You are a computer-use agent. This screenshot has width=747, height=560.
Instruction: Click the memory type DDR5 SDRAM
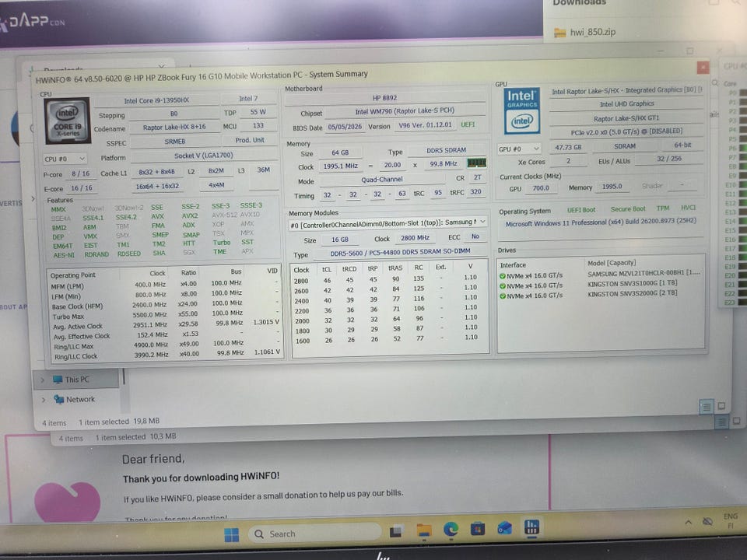[x=446, y=150]
